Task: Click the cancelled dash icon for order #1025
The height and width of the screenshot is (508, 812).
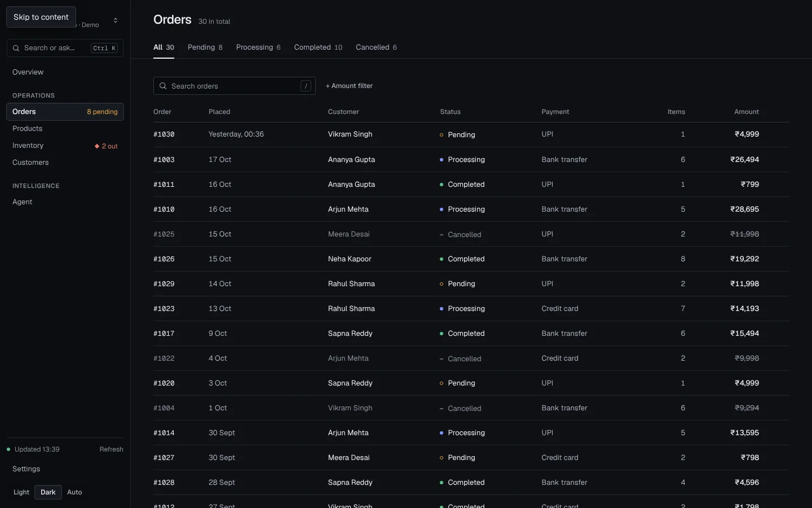Action: pos(442,235)
